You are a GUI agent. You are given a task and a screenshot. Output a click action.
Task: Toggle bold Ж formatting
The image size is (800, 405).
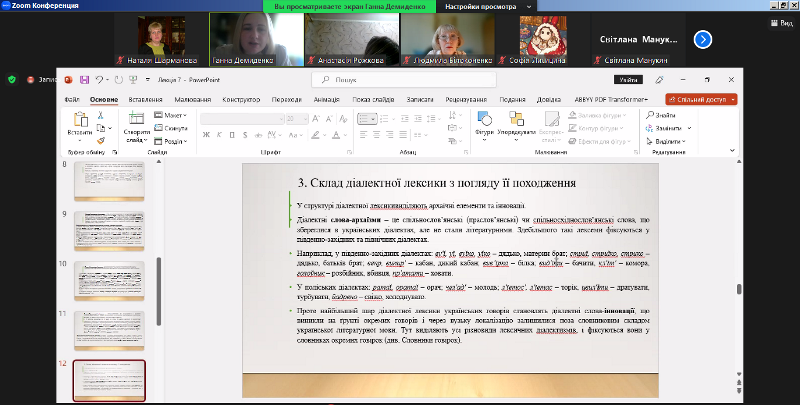205,135
